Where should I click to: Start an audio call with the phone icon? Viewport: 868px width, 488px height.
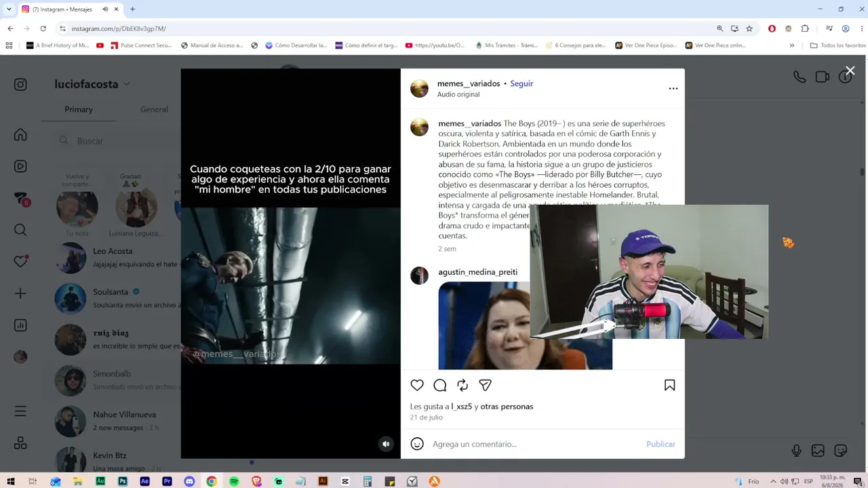800,77
